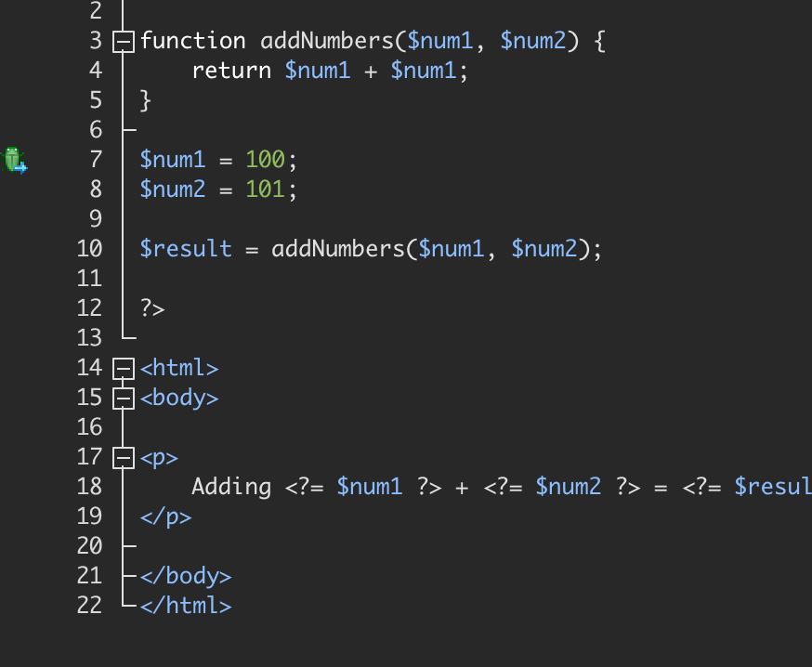Viewport: 812px width, 667px height.
Task: Click the function keyword on line 3
Action: point(192,41)
